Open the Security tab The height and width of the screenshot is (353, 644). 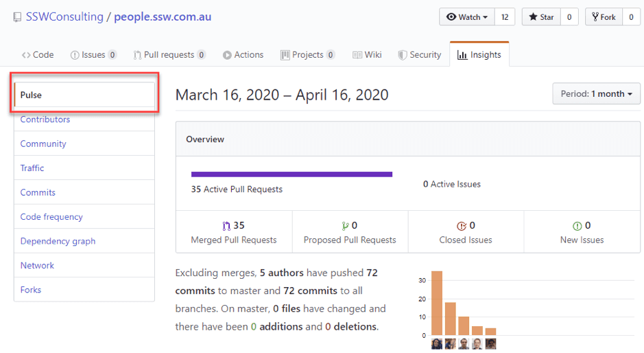[420, 55]
